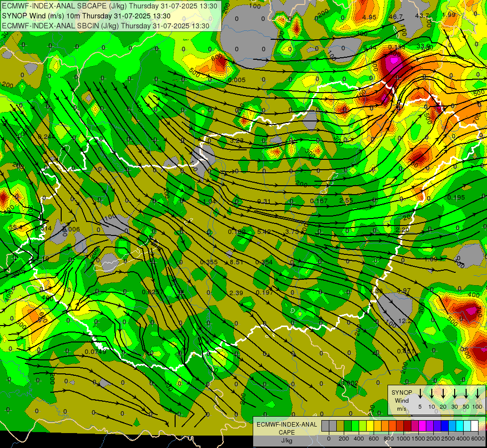Click the 6000 tick label in CAPE legend
The width and height of the screenshot is (487, 448).
click(x=478, y=439)
